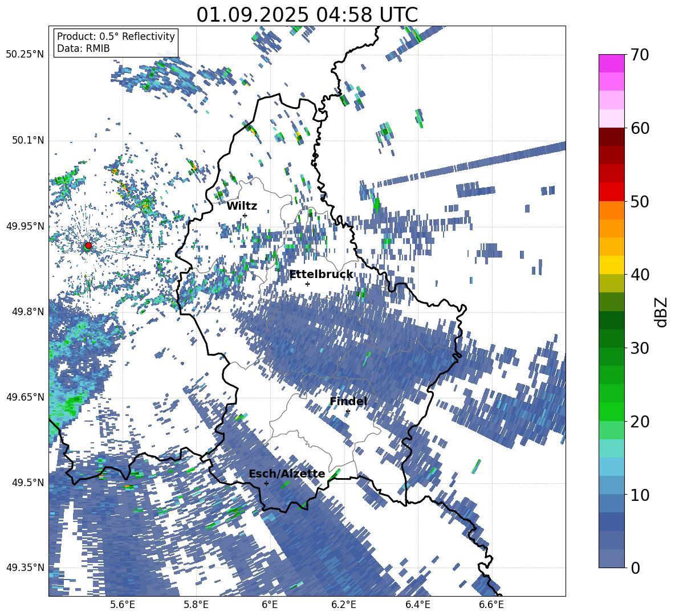
Task: Click the longitude label 5.6°E
Action: (x=122, y=605)
